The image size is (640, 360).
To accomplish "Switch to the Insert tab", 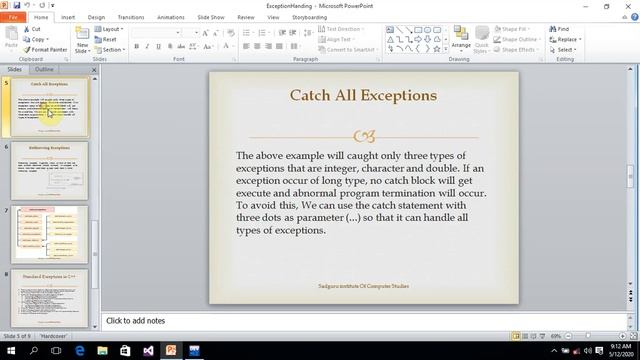I will click(x=68, y=17).
